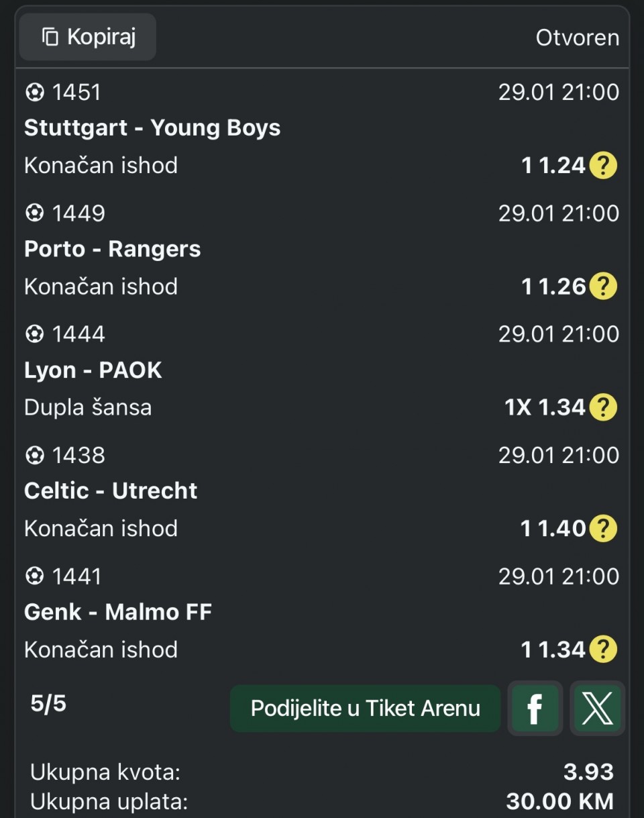
Task: Share ticket on X
Action: coord(597,709)
